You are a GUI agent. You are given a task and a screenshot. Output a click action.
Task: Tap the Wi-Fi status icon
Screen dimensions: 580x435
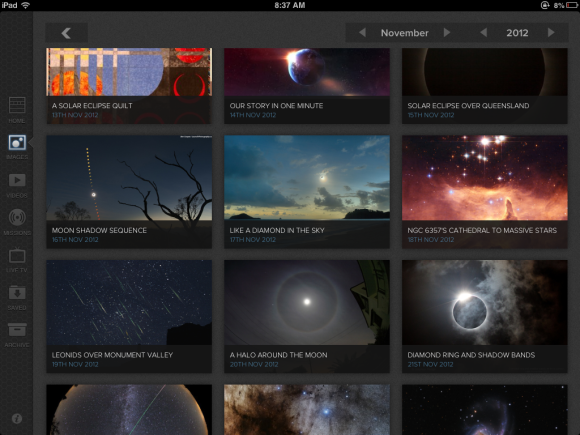(x=26, y=5)
